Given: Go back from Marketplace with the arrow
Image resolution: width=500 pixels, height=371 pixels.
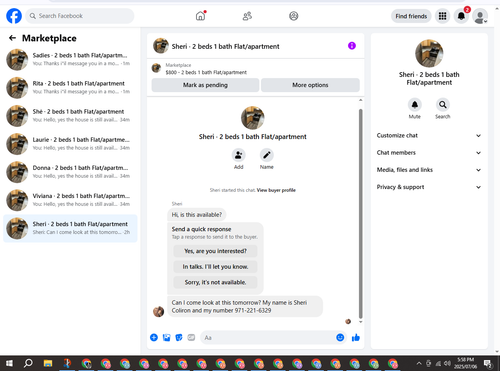Looking at the screenshot, I should pos(12,38).
